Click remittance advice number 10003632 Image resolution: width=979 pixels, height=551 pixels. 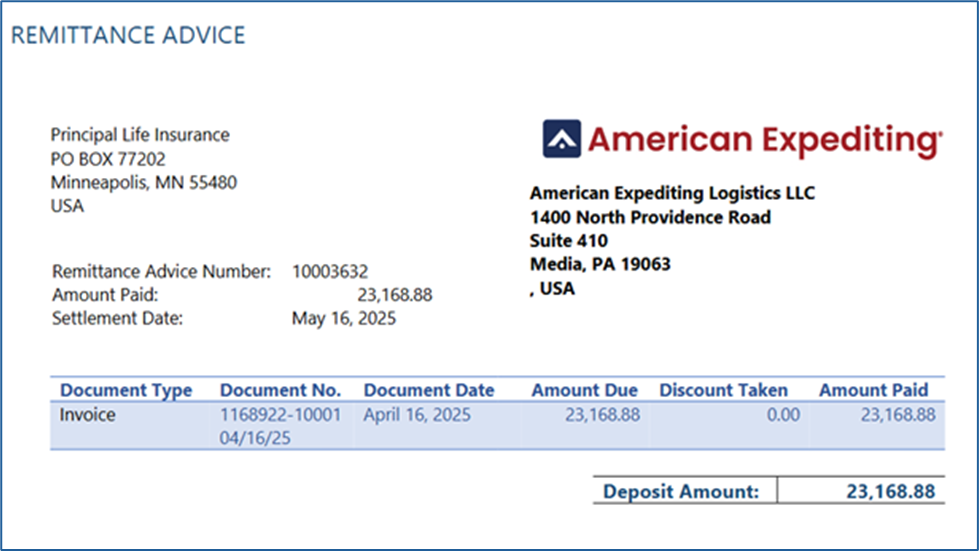330,271
